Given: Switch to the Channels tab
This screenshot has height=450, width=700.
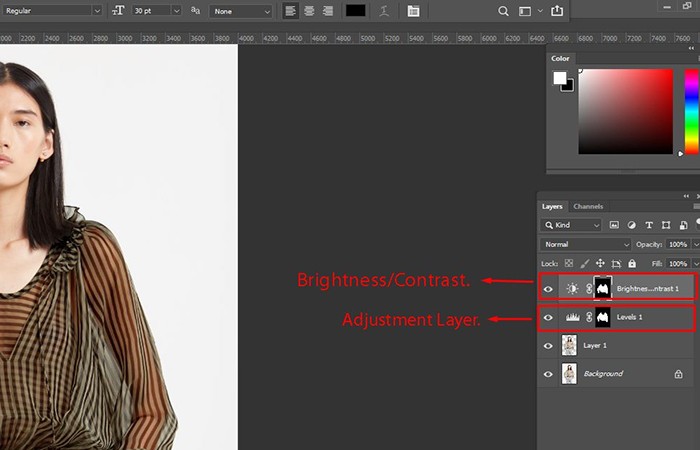Looking at the screenshot, I should coord(588,206).
